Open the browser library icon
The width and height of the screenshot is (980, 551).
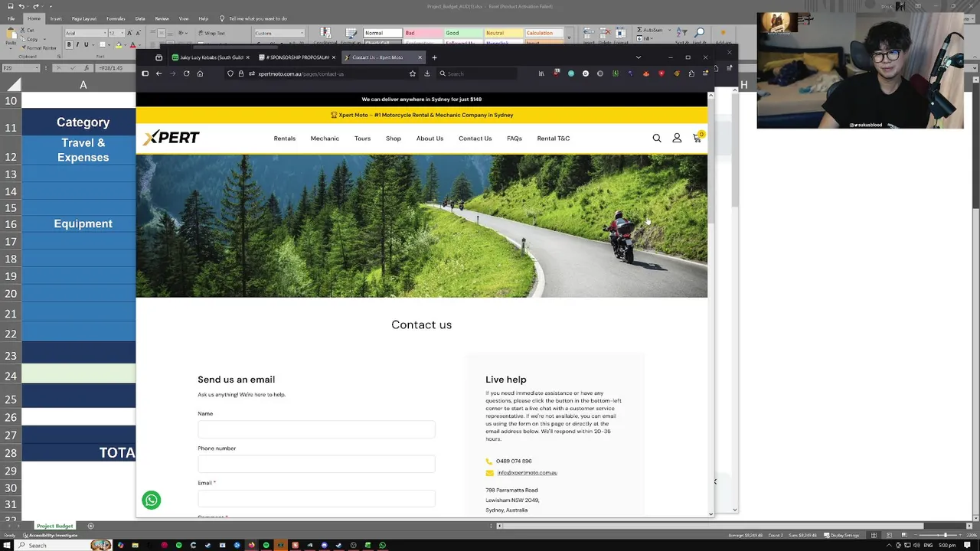[541, 73]
